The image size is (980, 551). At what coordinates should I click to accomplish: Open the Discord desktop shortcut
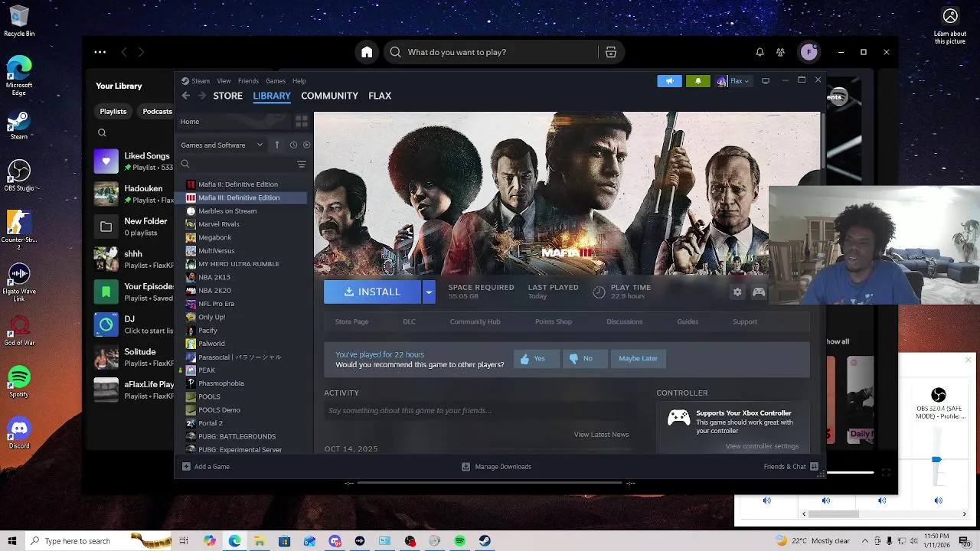[x=19, y=433]
